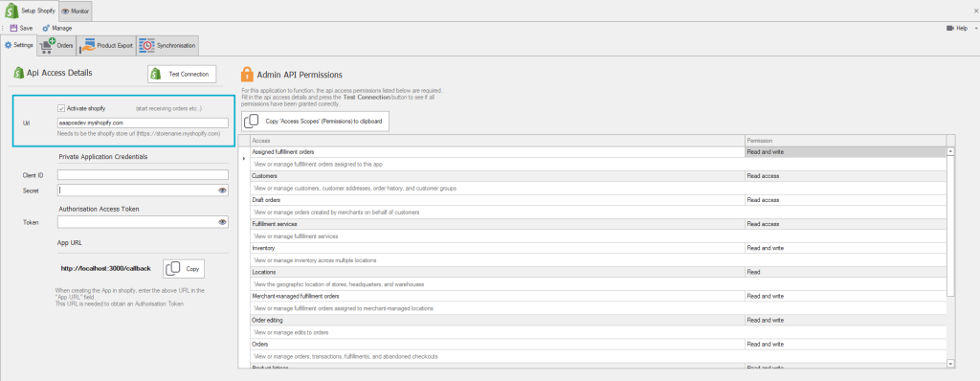Select the Merchant-managed fulfillment orders row
The height and width of the screenshot is (381, 980).
pos(597,296)
